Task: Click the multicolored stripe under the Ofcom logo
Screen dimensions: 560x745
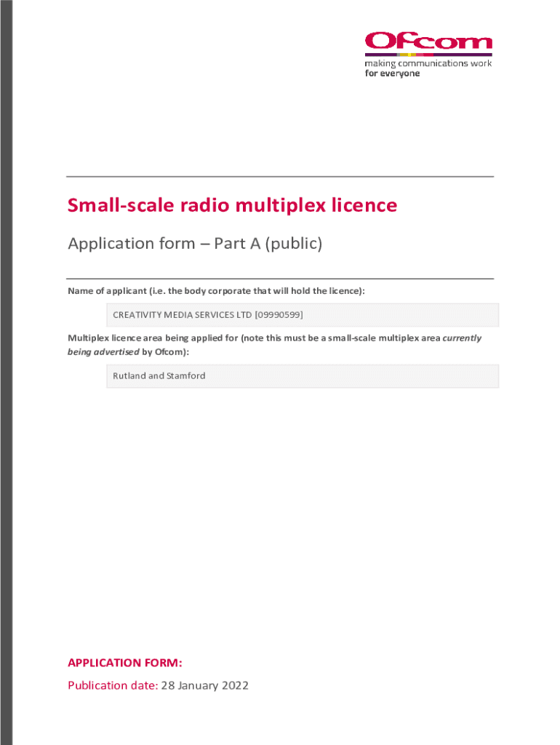Action: click(428, 55)
